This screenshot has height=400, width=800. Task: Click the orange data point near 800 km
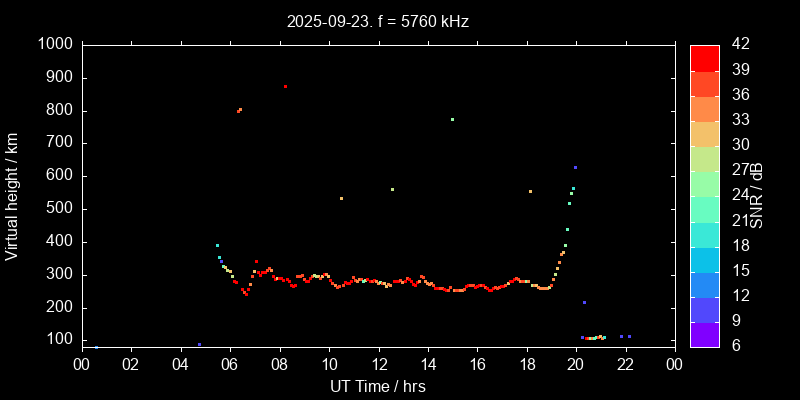[x=239, y=110]
